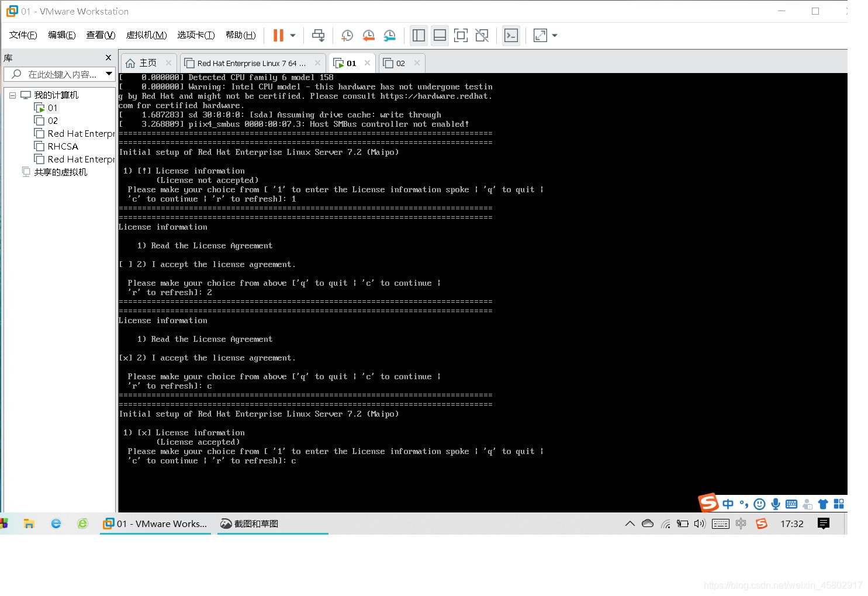Image resolution: width=868 pixels, height=596 pixels.
Task: Revert the virtual machine to its snapshot
Action: click(368, 36)
